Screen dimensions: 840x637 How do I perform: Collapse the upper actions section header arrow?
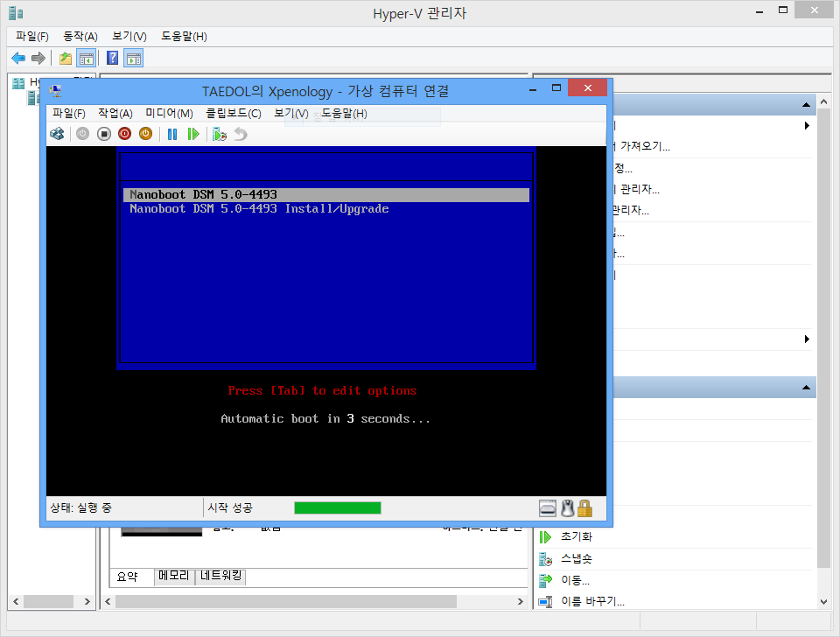pyautogui.click(x=806, y=105)
